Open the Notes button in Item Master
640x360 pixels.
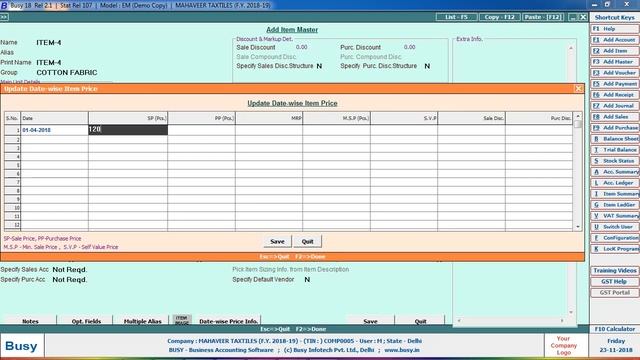pos(30,321)
